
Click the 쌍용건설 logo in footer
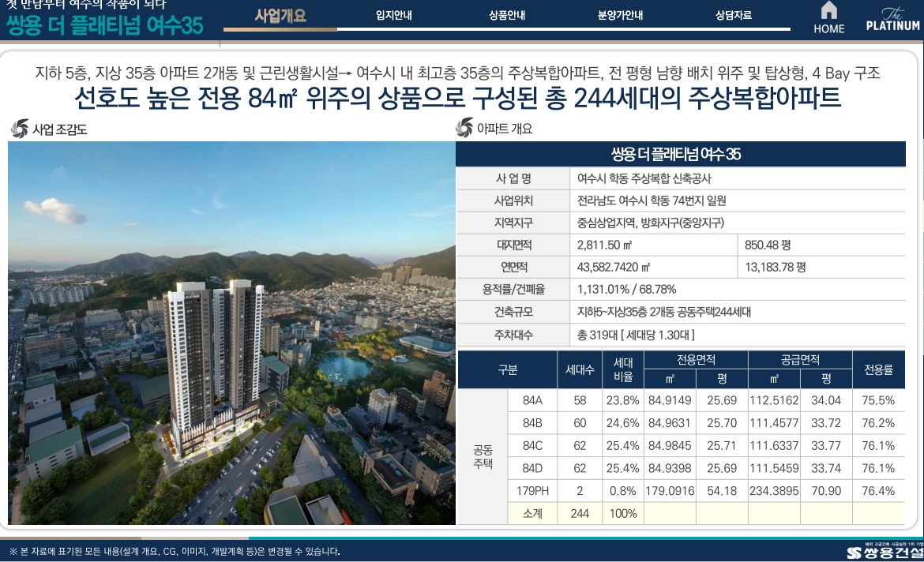point(885,552)
